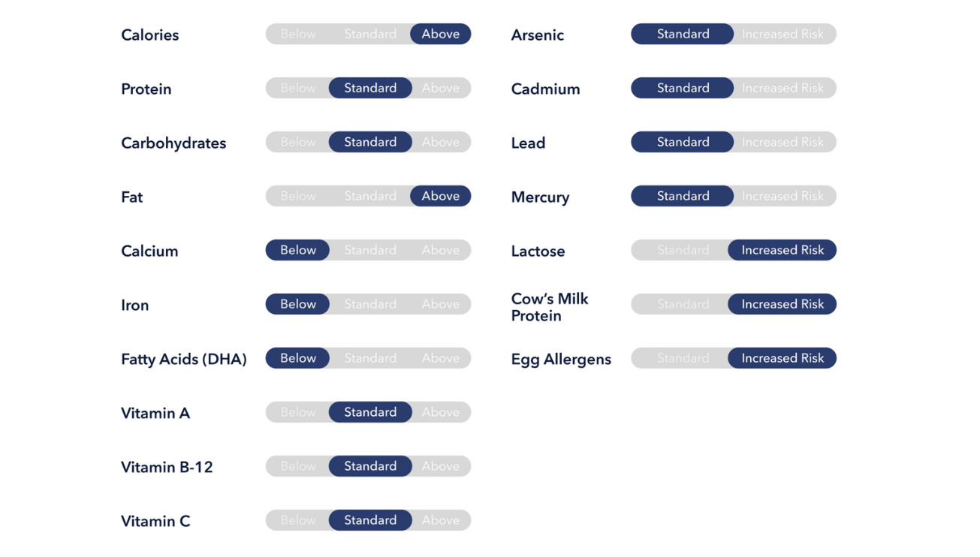Set Lactose to Standard
Image resolution: width=980 pixels, height=557 pixels.
click(683, 250)
